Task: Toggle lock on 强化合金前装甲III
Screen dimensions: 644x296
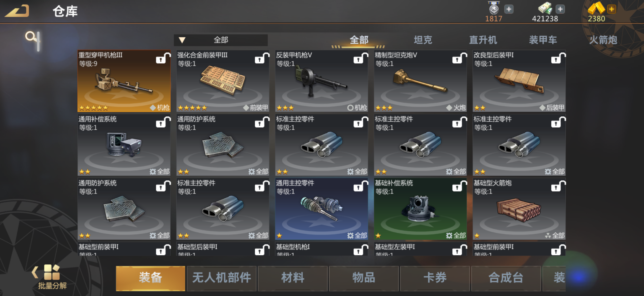Action: tap(262, 58)
